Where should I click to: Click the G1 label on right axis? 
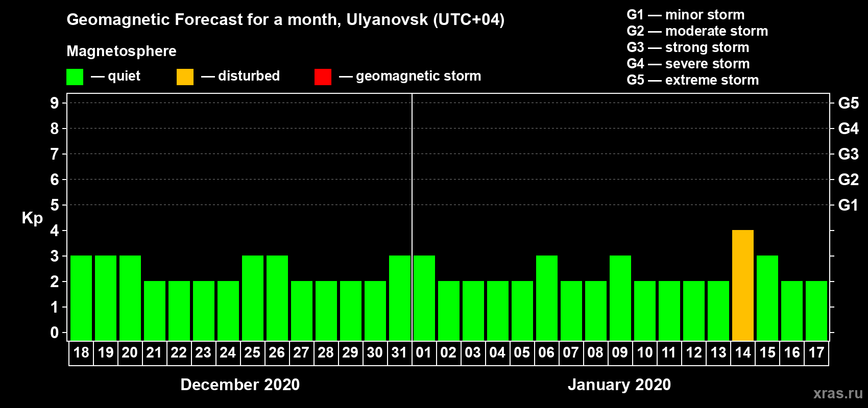pos(848,205)
